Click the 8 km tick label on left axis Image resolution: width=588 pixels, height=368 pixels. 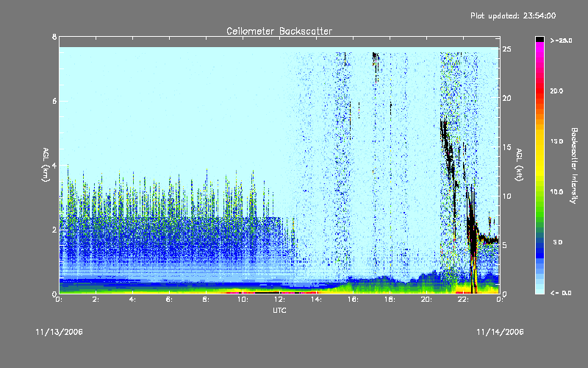54,37
